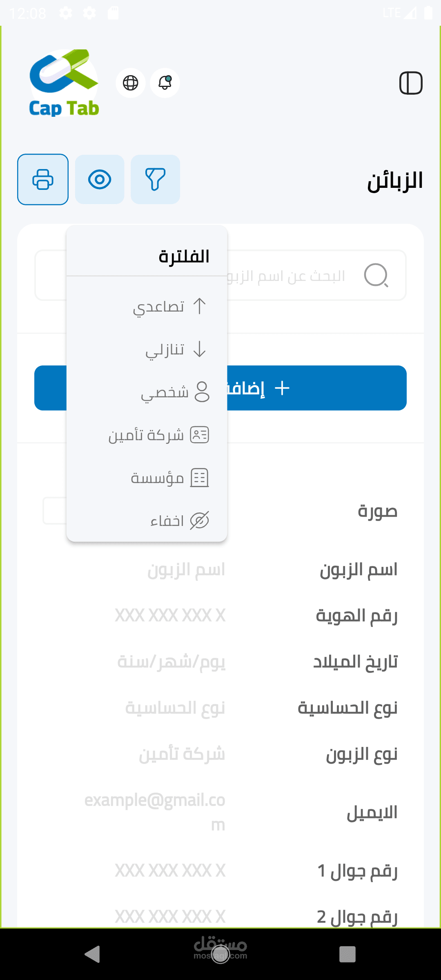
Task: Toggle the eye visibility button
Action: point(100,179)
